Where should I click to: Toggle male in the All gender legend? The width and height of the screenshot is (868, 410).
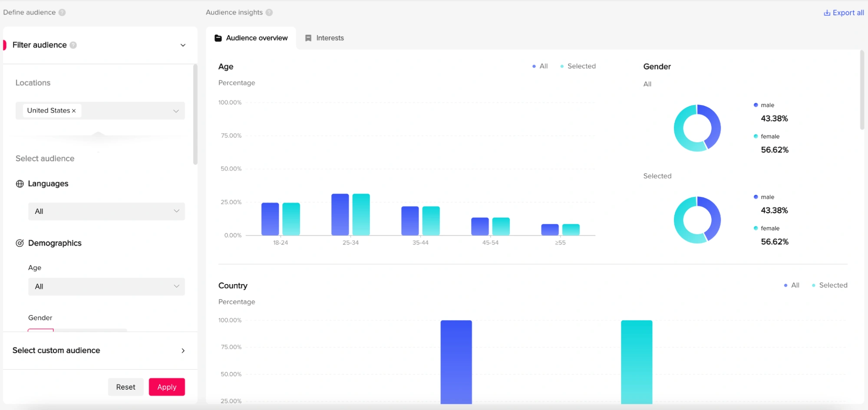point(764,105)
